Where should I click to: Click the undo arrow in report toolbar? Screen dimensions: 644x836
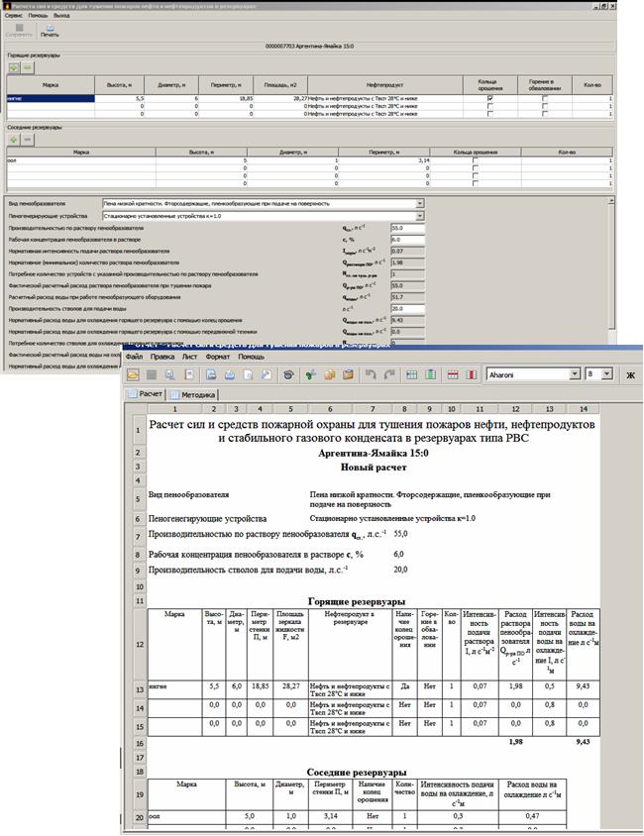click(371, 375)
